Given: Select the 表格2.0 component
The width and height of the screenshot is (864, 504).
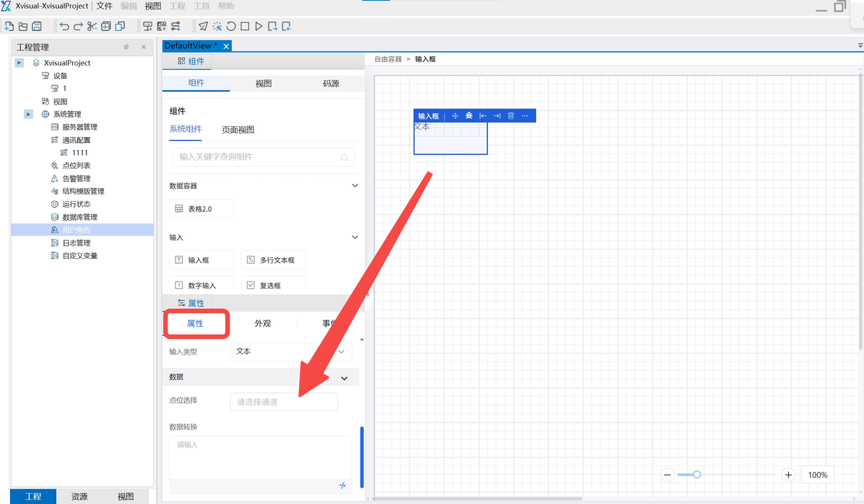Looking at the screenshot, I should [x=201, y=209].
